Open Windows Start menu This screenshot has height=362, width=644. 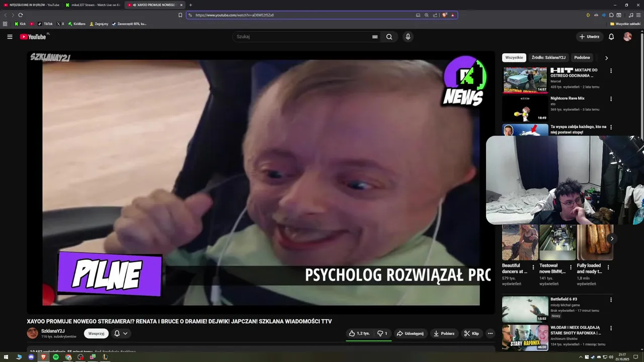pyautogui.click(x=7, y=357)
